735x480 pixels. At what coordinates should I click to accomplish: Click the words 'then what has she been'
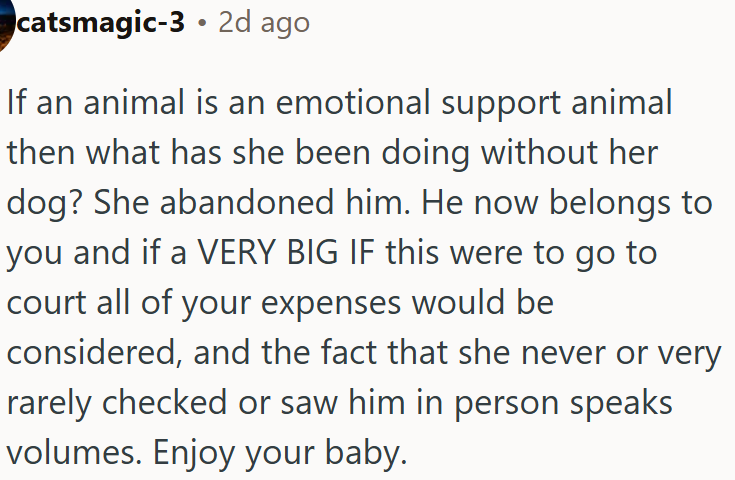pyautogui.click(x=189, y=154)
